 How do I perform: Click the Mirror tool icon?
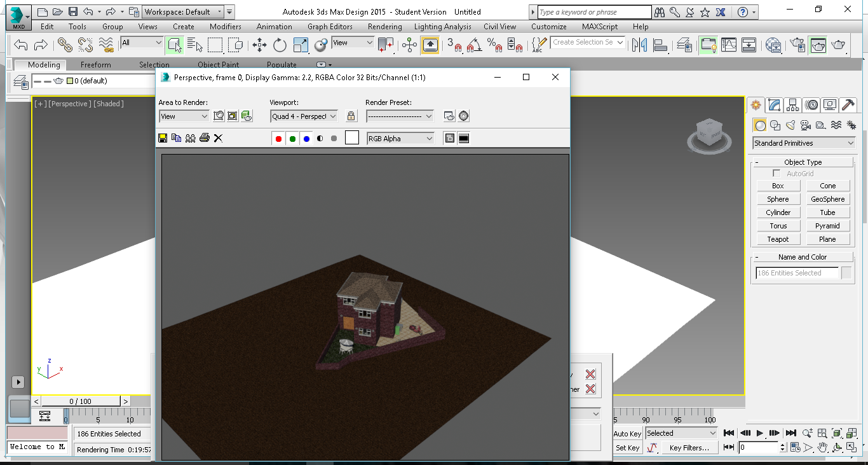coord(640,45)
